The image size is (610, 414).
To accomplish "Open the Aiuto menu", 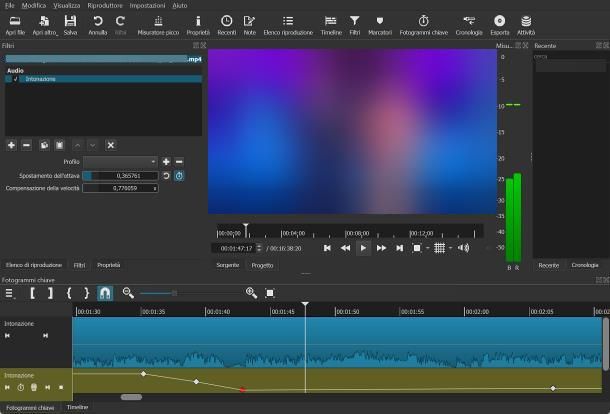I will pos(179,5).
